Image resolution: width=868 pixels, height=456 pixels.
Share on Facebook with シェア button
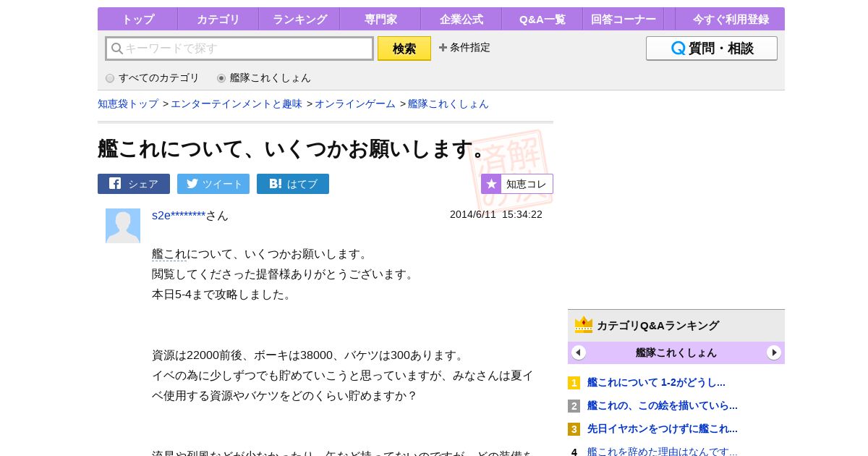(134, 184)
